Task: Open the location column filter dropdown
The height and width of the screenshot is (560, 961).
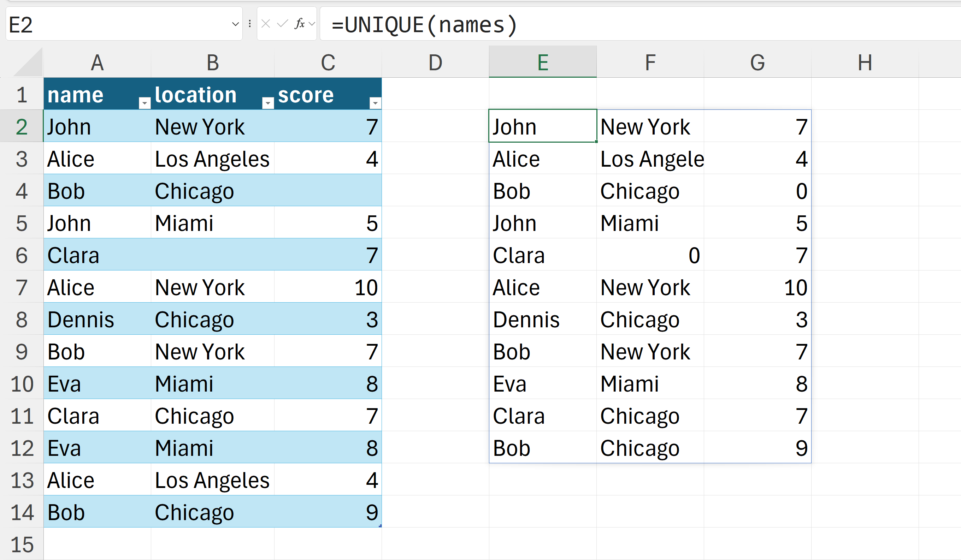Action: (x=268, y=103)
